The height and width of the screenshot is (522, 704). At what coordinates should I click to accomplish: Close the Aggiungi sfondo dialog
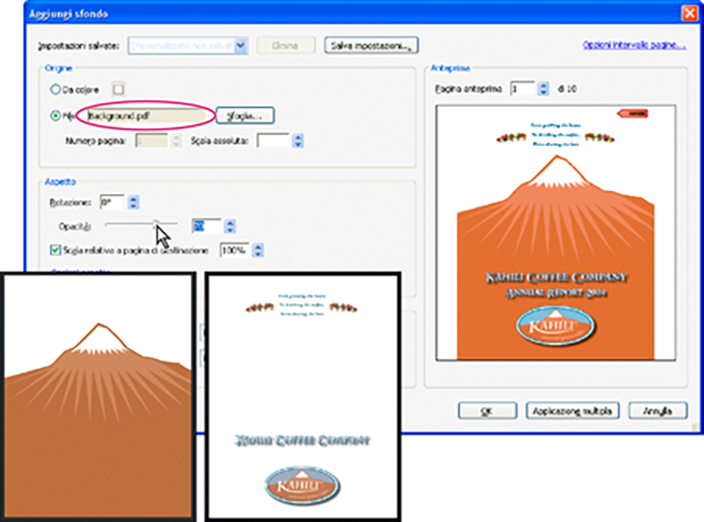pyautogui.click(x=690, y=13)
